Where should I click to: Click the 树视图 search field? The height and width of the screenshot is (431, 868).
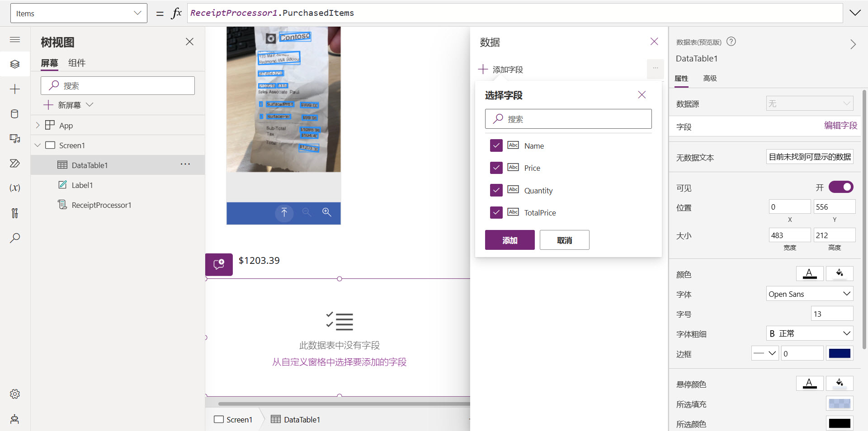pos(118,85)
